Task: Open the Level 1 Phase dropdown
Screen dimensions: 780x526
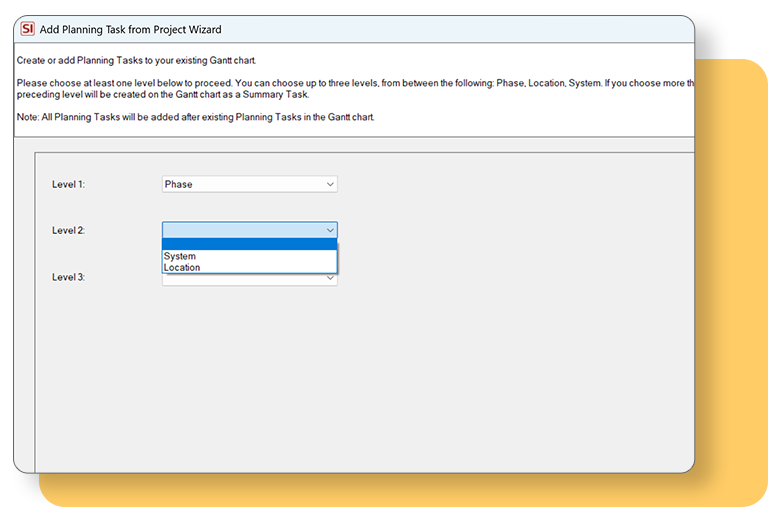Action: tap(249, 184)
